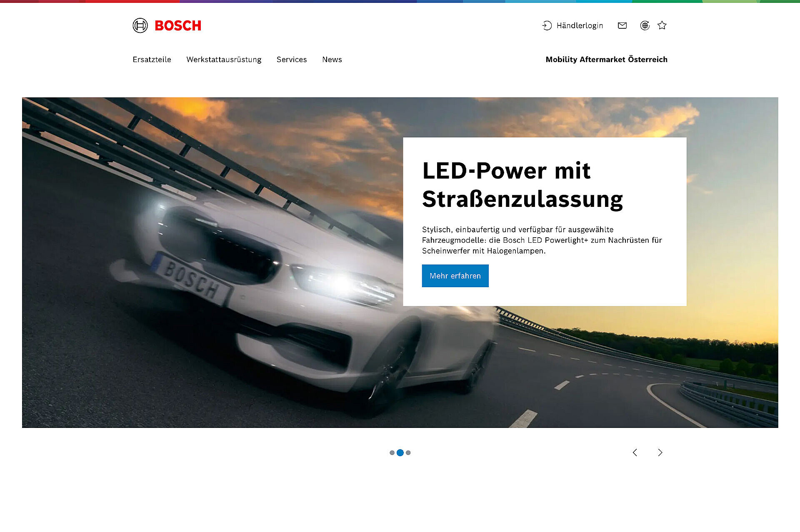Viewport: 800px width, 532px height.
Task: Go to previous slide with left chevron
Action: (x=635, y=452)
